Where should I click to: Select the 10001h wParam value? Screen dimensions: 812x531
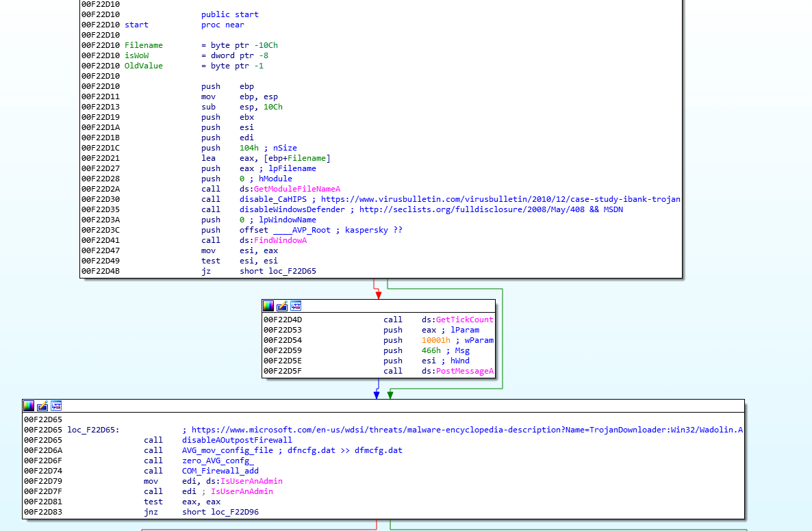click(x=436, y=340)
